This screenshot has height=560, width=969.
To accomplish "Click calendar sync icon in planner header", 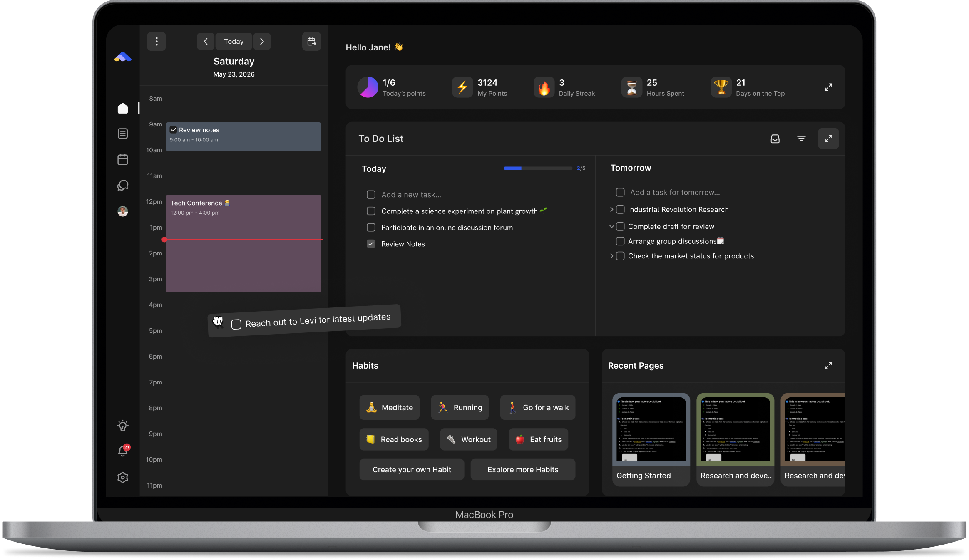I will [x=311, y=41].
